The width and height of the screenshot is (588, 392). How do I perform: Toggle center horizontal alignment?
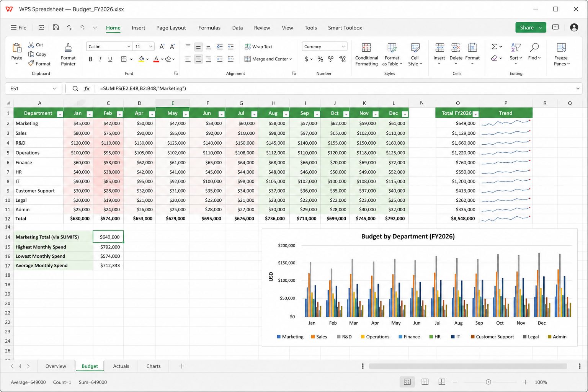point(198,59)
